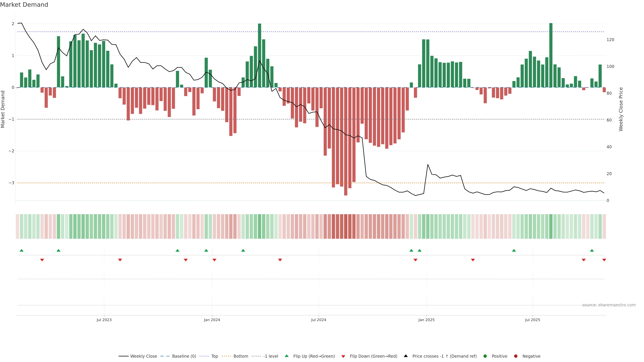Viewport: 644px width, 362px height.
Task: Click the Jul 2024 x-axis label
Action: coord(318,320)
